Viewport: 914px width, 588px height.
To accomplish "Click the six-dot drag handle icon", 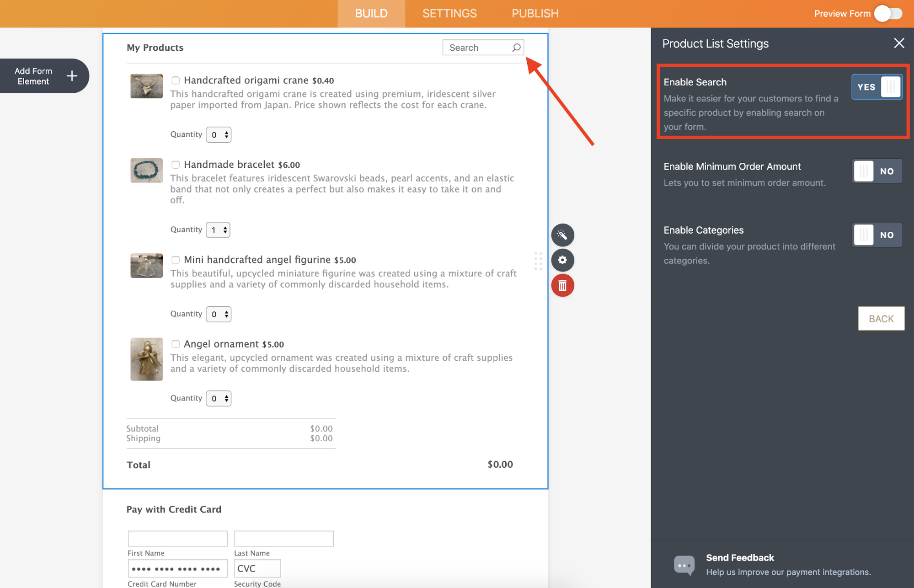I will 538,261.
